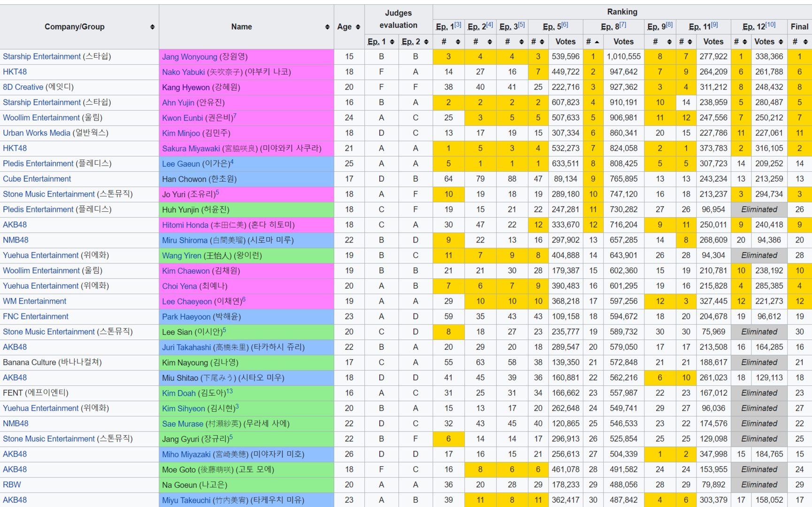Sort by Ep. 11 ranking number arrows
This screenshot has height=507, width=812.
coord(690,42)
